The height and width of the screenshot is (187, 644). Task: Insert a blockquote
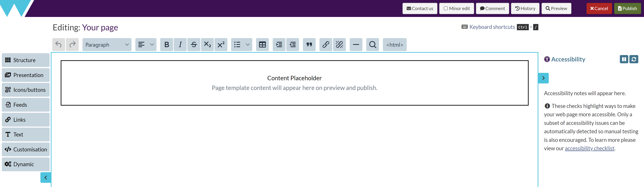(309, 44)
